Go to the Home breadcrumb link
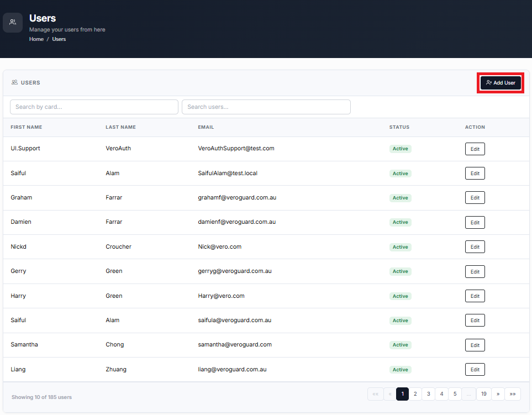532x415 pixels. (x=36, y=39)
